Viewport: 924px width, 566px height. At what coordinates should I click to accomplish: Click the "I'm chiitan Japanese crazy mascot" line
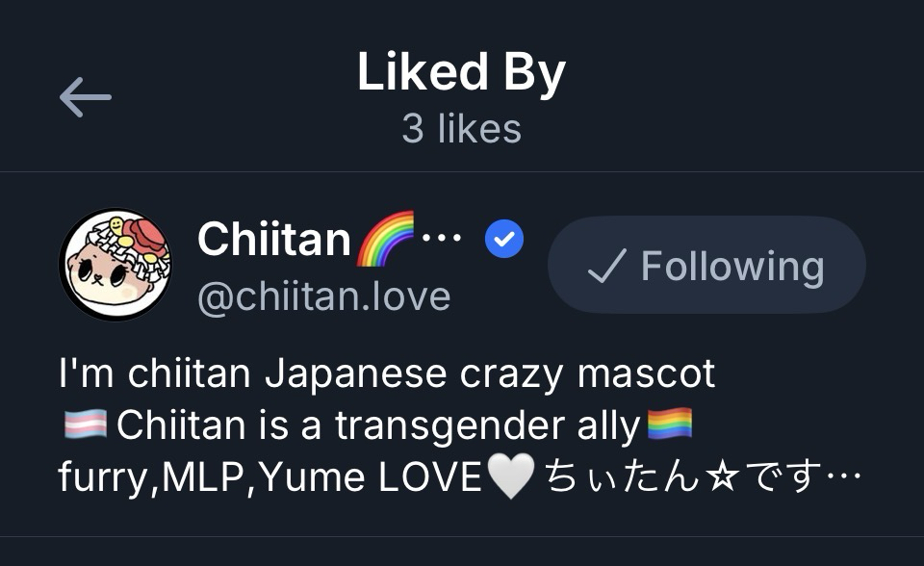[x=387, y=373]
